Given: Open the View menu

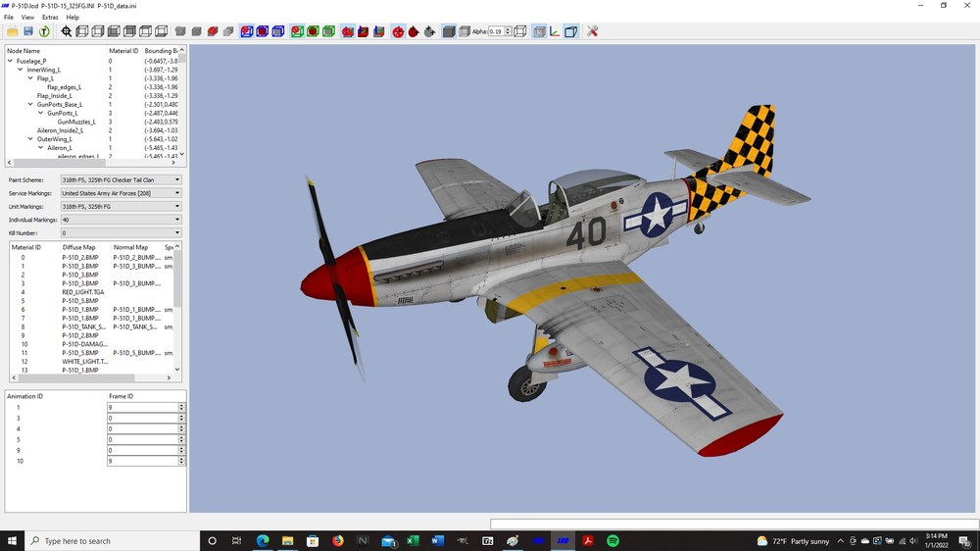Looking at the screenshot, I should click(x=27, y=18).
